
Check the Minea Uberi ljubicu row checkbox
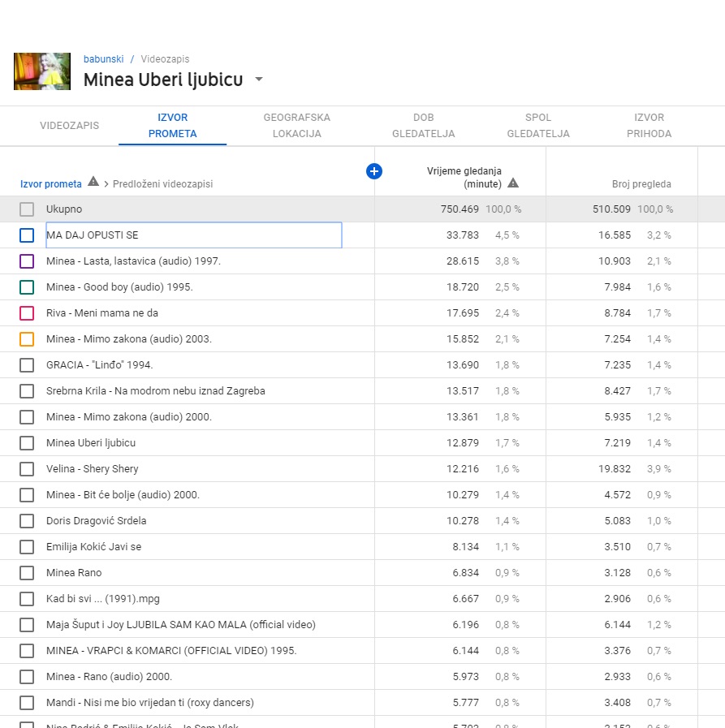point(27,443)
